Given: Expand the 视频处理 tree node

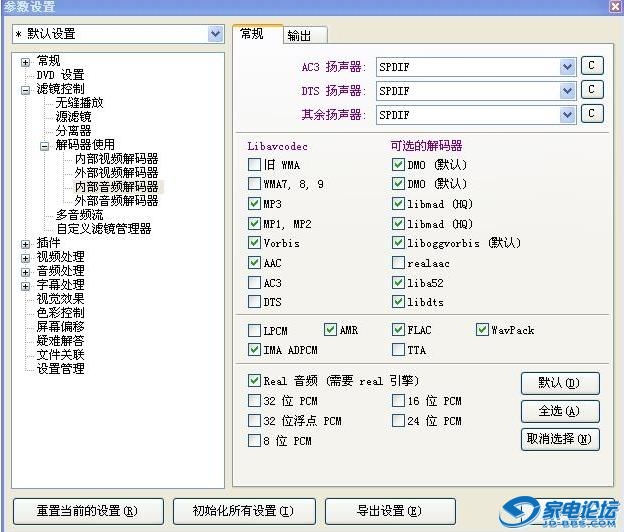Looking at the screenshot, I should 25,258.
